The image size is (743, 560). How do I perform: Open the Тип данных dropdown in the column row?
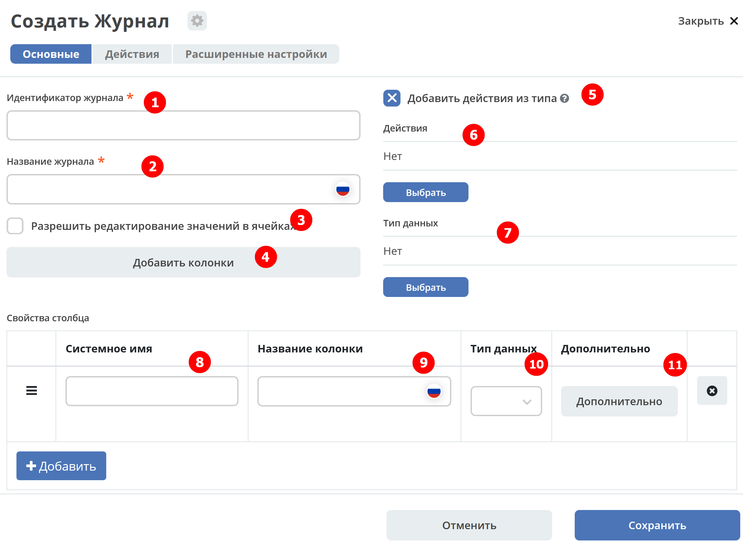tap(506, 401)
